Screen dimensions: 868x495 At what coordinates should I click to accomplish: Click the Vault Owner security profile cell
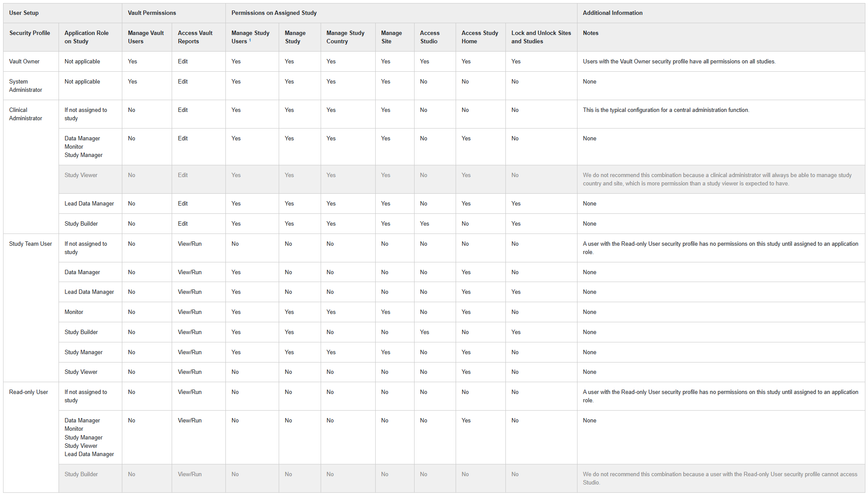[x=24, y=62]
